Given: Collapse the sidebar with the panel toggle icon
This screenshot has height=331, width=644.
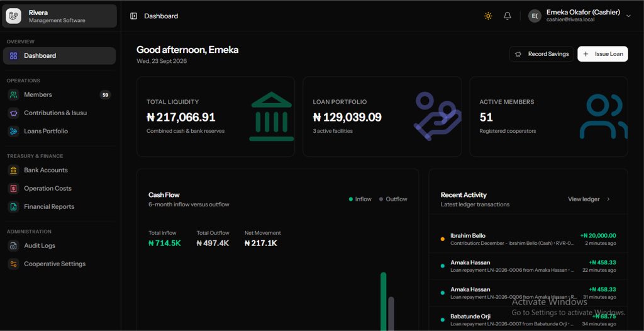Looking at the screenshot, I should pyautogui.click(x=133, y=16).
